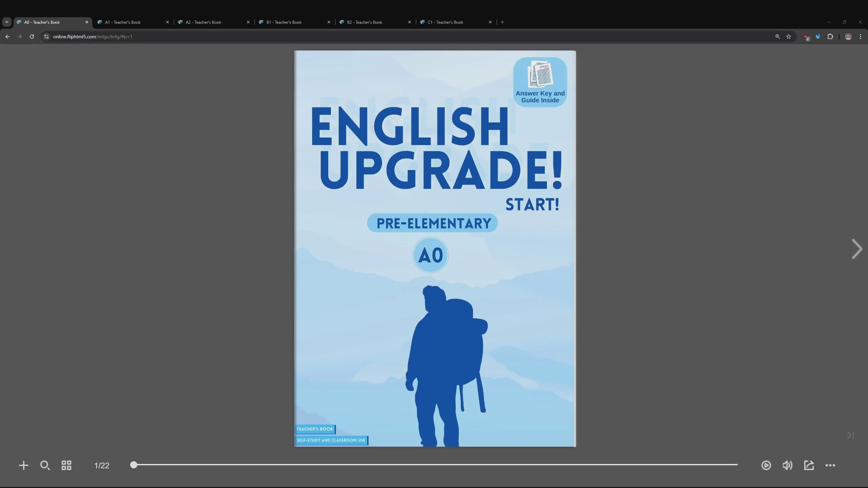Go to the next page arrow
The height and width of the screenshot is (488, 868).
pyautogui.click(x=857, y=249)
